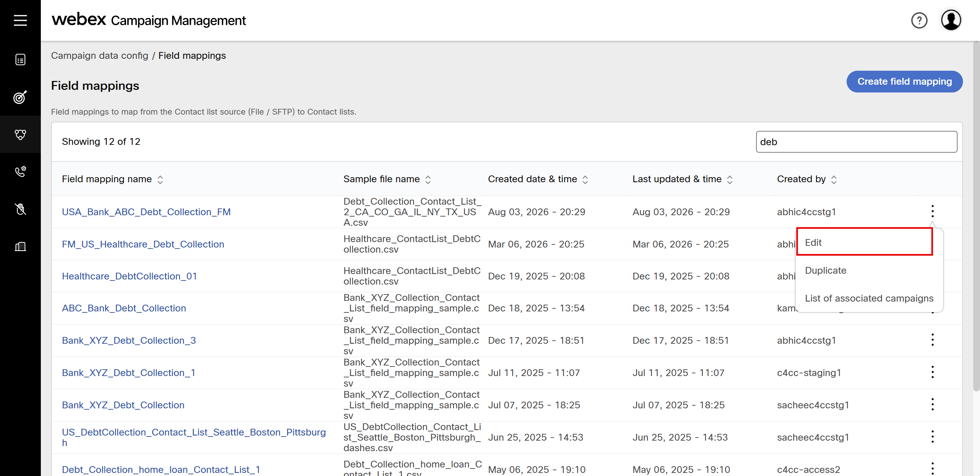Open Debt_Collection_home_loan_Contact_List_1 field mapping
The height and width of the screenshot is (476, 980).
(x=161, y=470)
